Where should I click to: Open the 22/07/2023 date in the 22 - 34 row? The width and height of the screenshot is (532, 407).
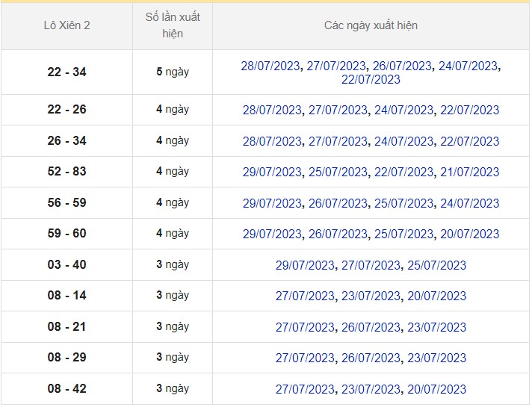[x=371, y=79]
